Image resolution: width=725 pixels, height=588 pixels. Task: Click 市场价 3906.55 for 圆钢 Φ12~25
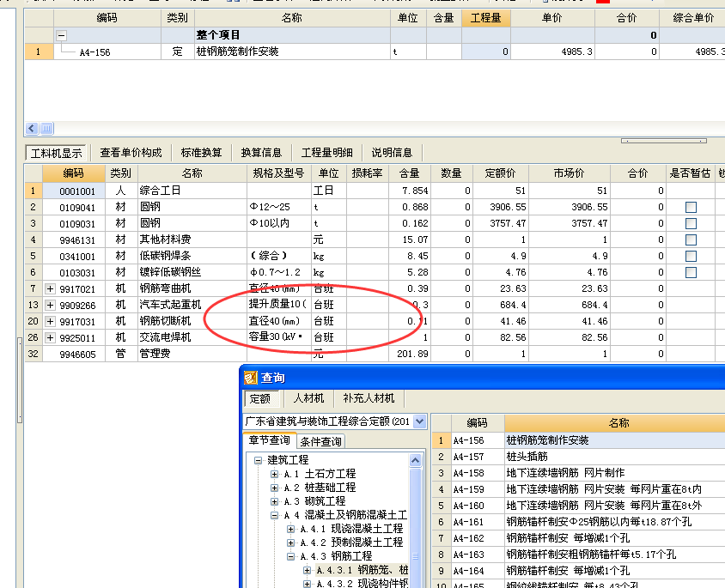tap(570, 208)
